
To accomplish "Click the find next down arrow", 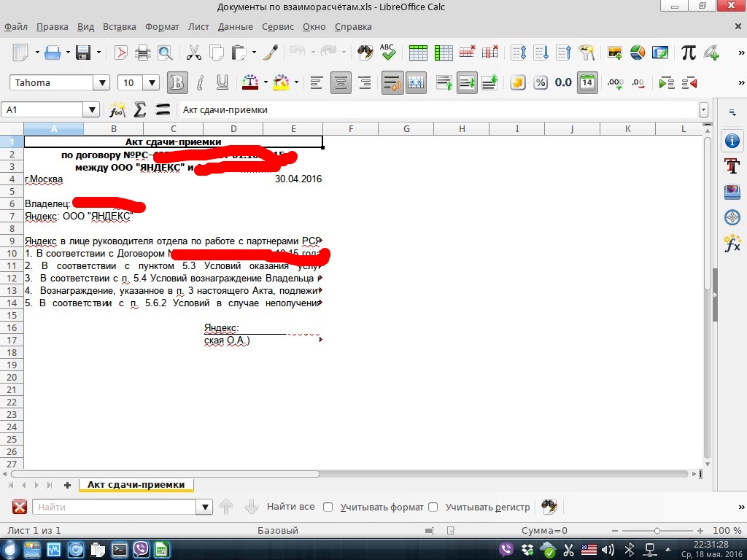I will tap(251, 507).
